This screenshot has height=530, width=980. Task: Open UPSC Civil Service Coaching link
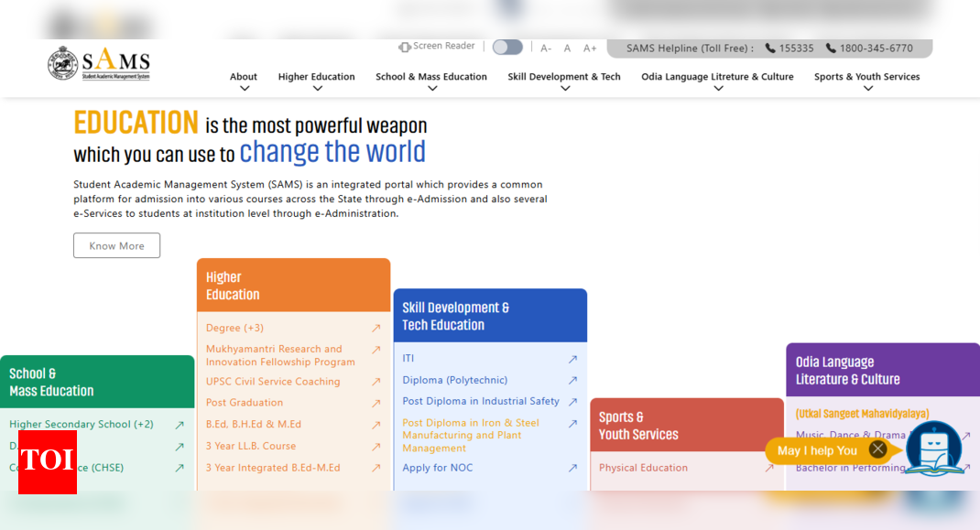273,381
